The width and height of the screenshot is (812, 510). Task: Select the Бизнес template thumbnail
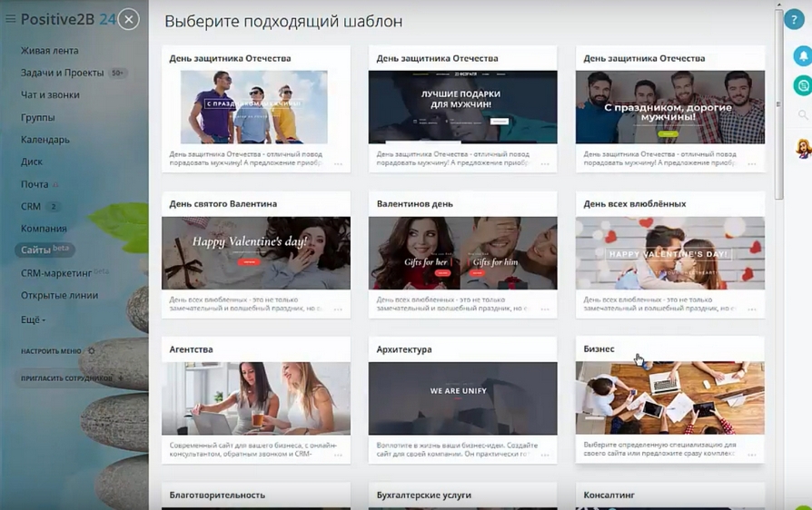tap(670, 397)
